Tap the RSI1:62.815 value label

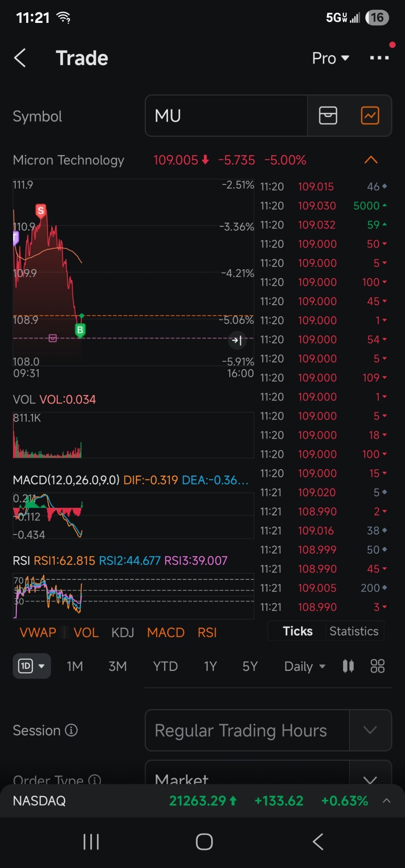[x=64, y=560]
